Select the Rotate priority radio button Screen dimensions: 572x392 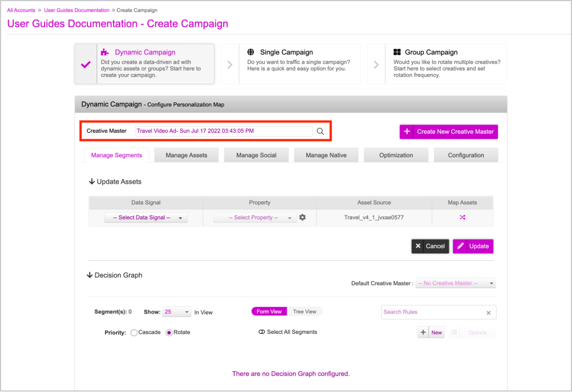169,332
